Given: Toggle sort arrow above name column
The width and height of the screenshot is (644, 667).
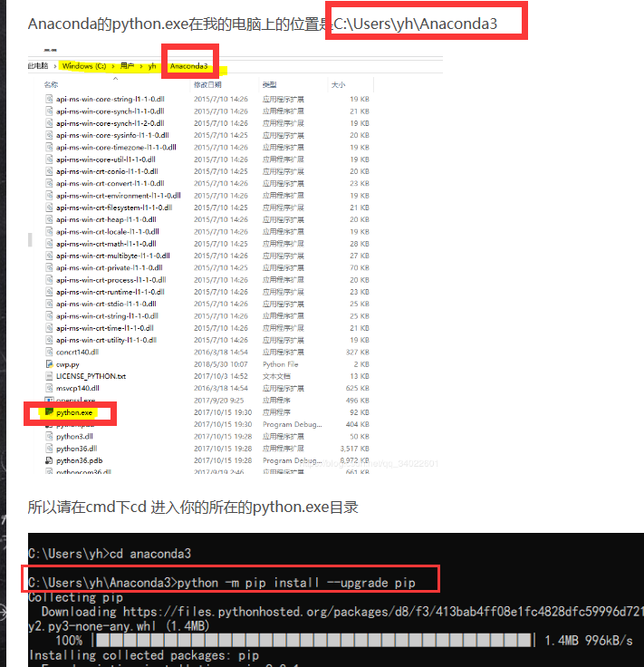Looking at the screenshot, I should [x=115, y=79].
